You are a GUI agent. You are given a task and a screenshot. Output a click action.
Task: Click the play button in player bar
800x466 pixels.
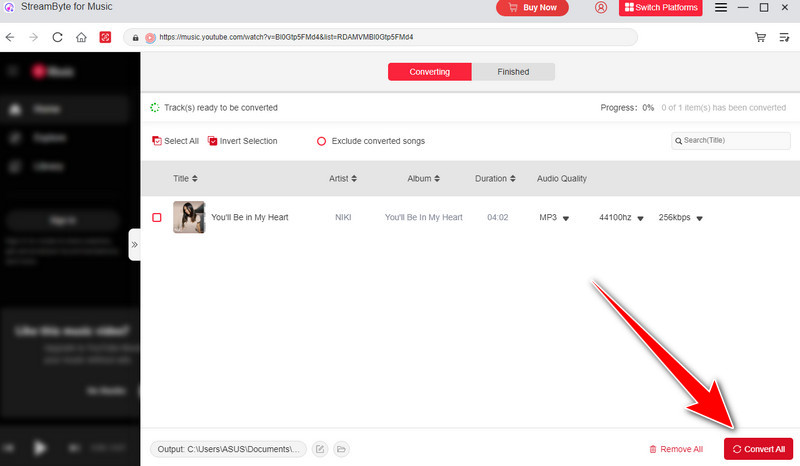pos(39,448)
